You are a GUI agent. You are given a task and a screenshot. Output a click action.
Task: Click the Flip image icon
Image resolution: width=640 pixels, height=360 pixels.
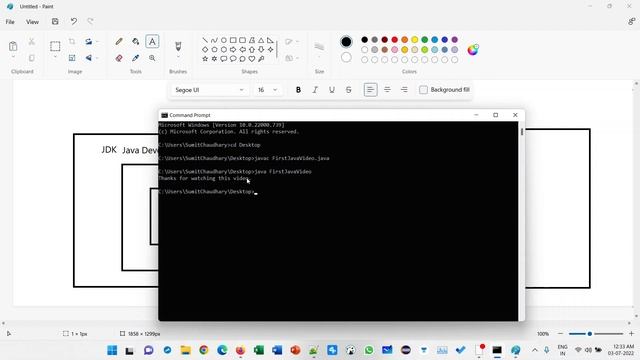(89, 58)
